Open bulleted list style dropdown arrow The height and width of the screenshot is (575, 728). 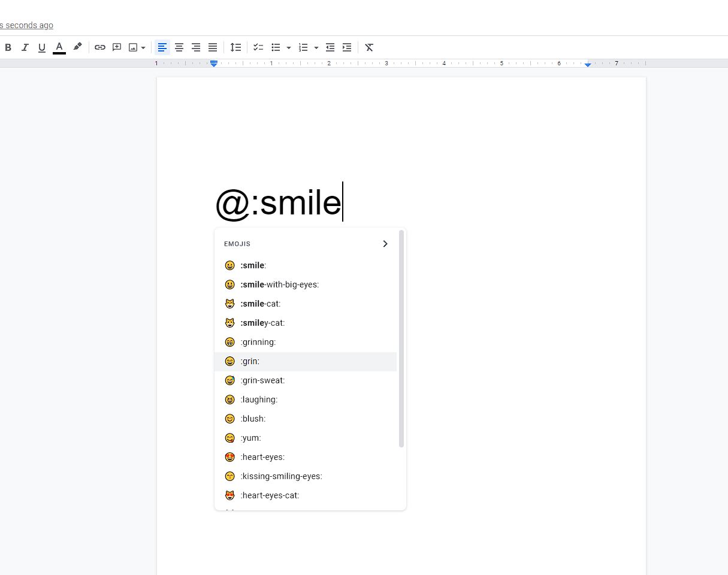tap(289, 47)
